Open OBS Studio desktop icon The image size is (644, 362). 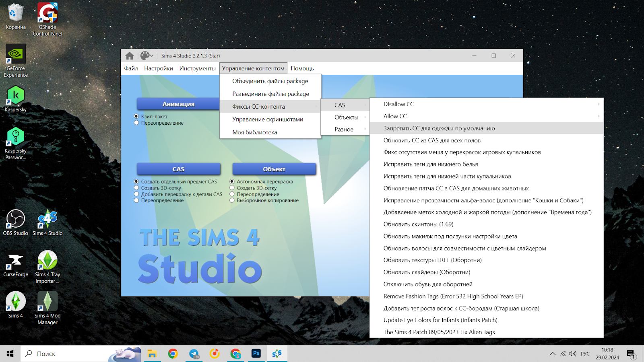[16, 222]
